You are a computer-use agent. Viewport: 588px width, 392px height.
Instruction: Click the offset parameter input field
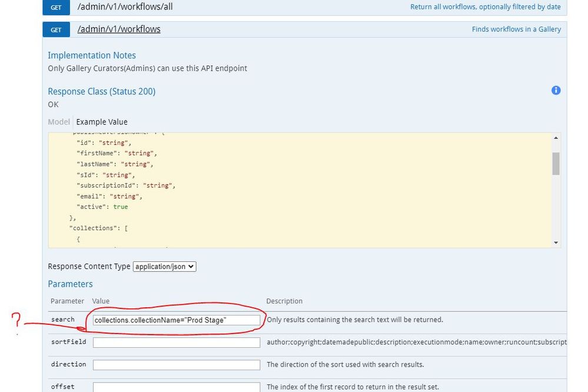(x=176, y=387)
